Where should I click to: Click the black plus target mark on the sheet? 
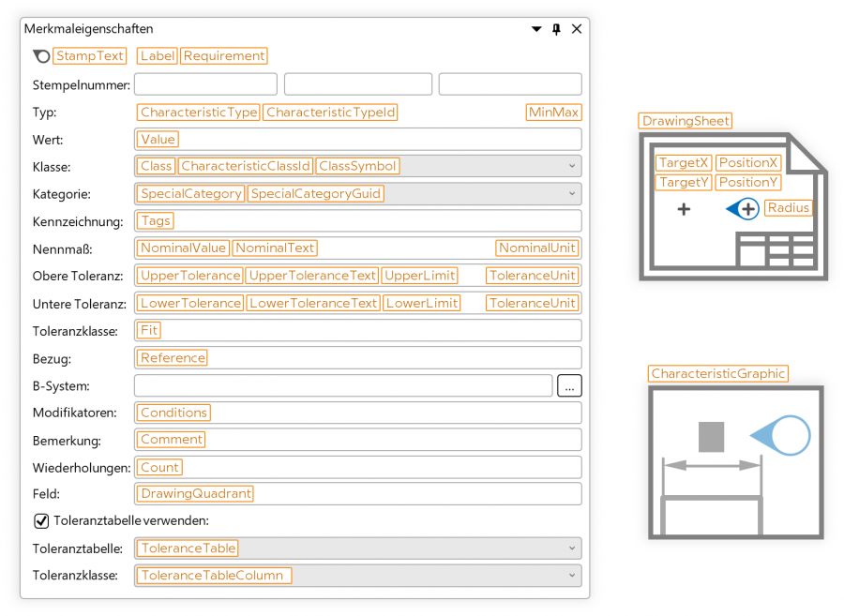click(684, 209)
